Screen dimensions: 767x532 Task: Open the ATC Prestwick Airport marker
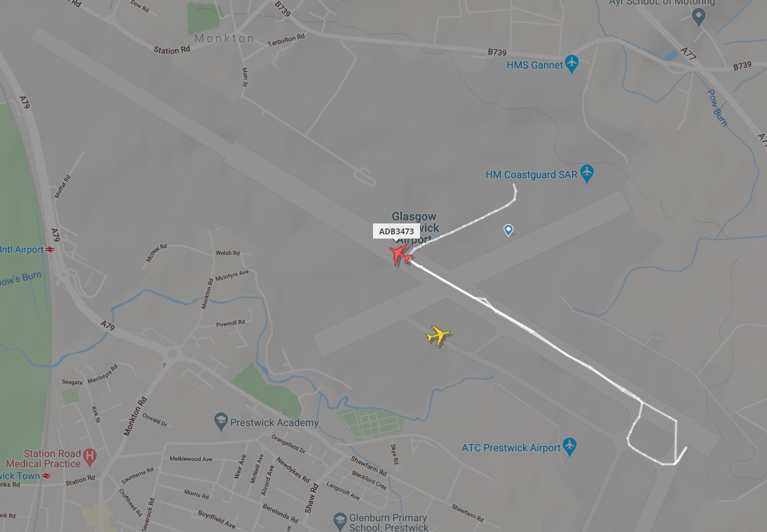(569, 446)
